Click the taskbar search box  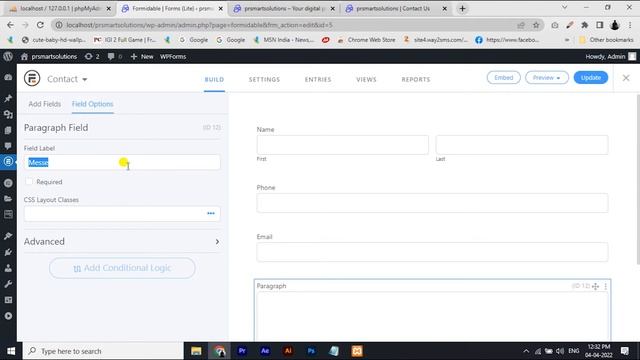tap(103, 351)
